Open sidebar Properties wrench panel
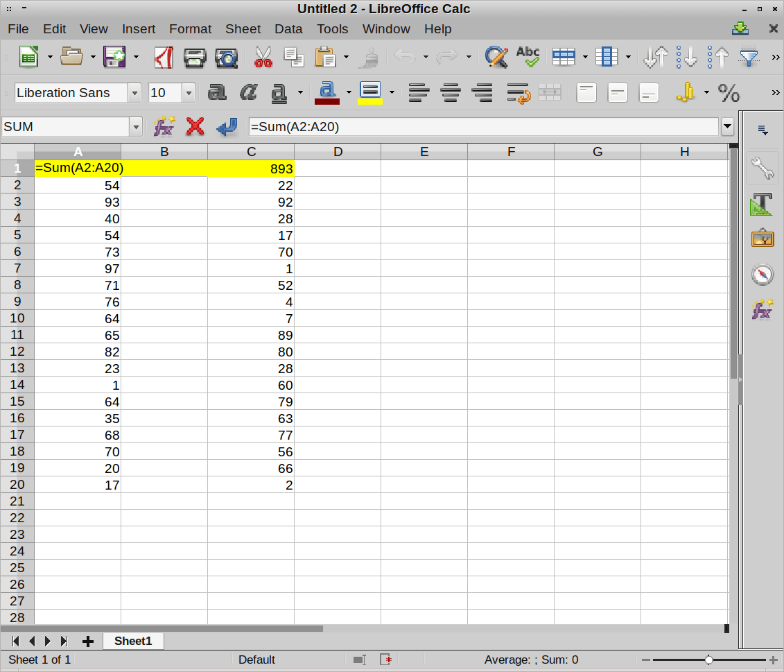784x672 pixels. (x=762, y=168)
